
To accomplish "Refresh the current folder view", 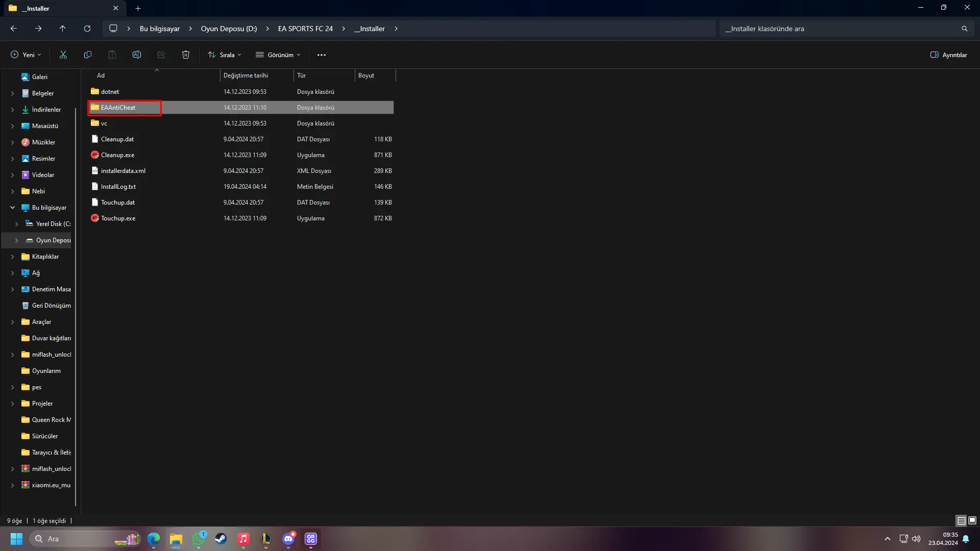I will (x=87, y=29).
